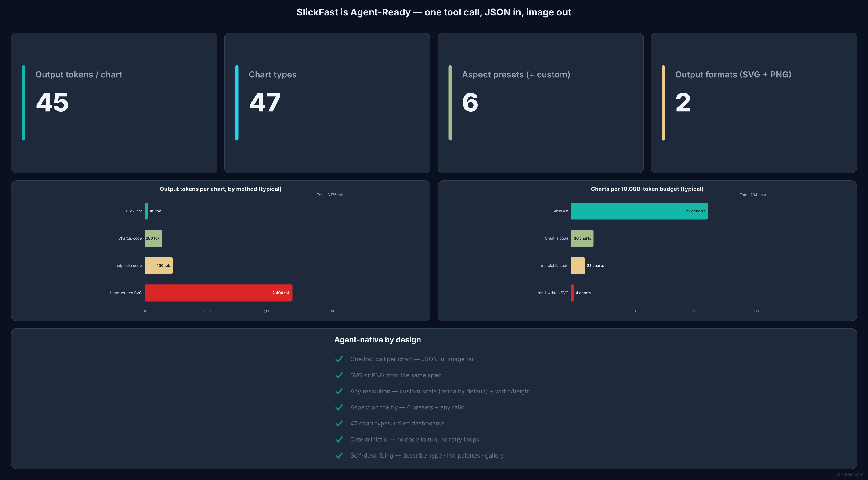Click text '47 chart types + tiled dashboards'
This screenshot has height=480, width=868.
click(x=397, y=423)
